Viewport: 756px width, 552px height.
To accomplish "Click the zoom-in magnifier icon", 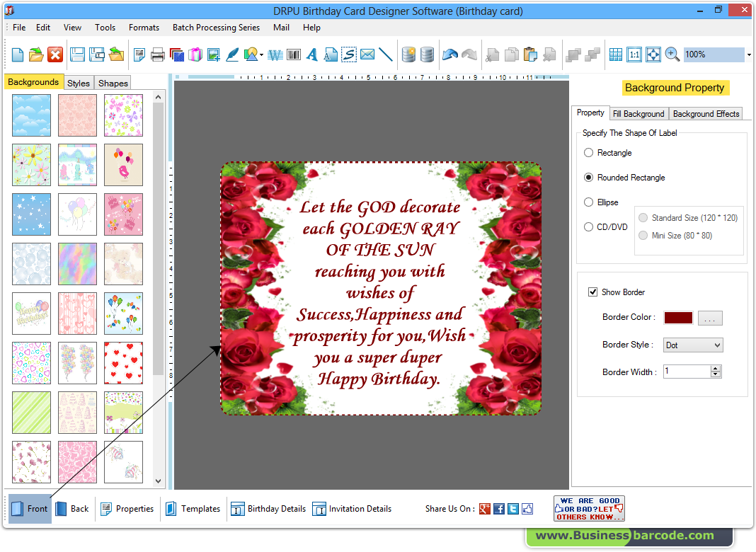I will (672, 54).
